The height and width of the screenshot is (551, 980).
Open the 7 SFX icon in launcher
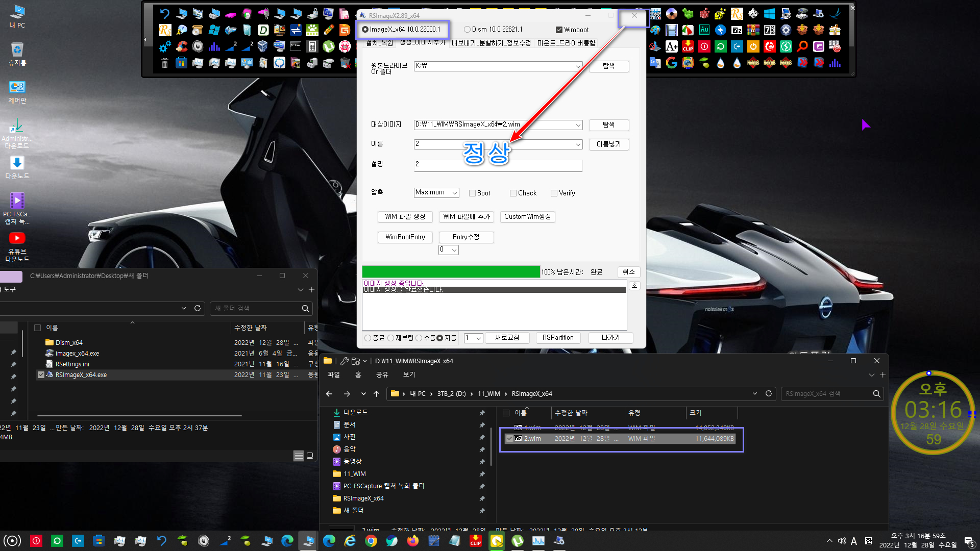769,30
